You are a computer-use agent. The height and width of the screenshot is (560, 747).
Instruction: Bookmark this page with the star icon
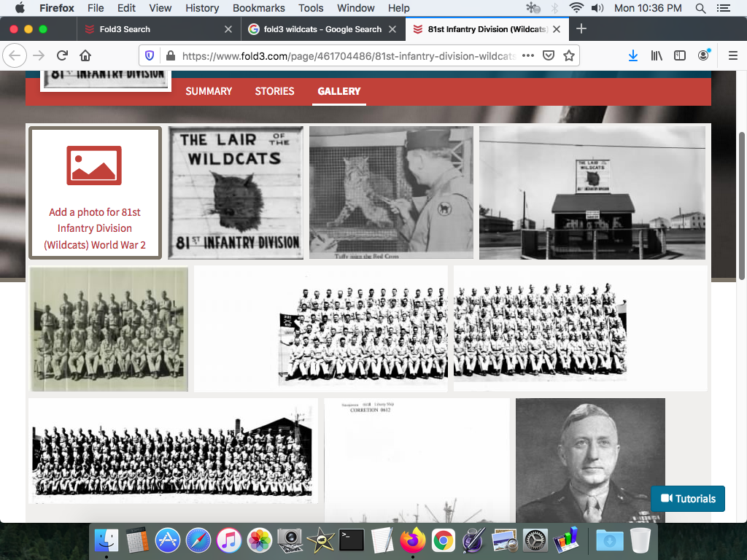tap(569, 55)
